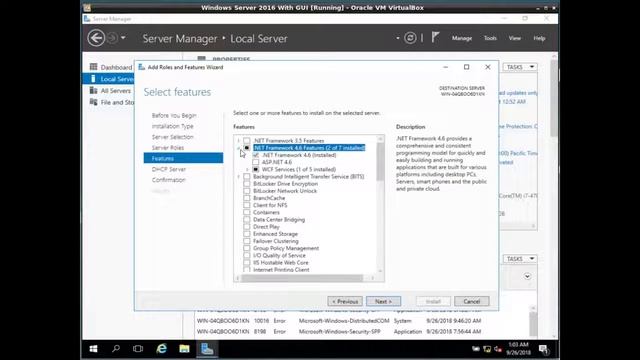The image size is (640, 360).
Task: Open the Manage menu
Action: (x=462, y=38)
